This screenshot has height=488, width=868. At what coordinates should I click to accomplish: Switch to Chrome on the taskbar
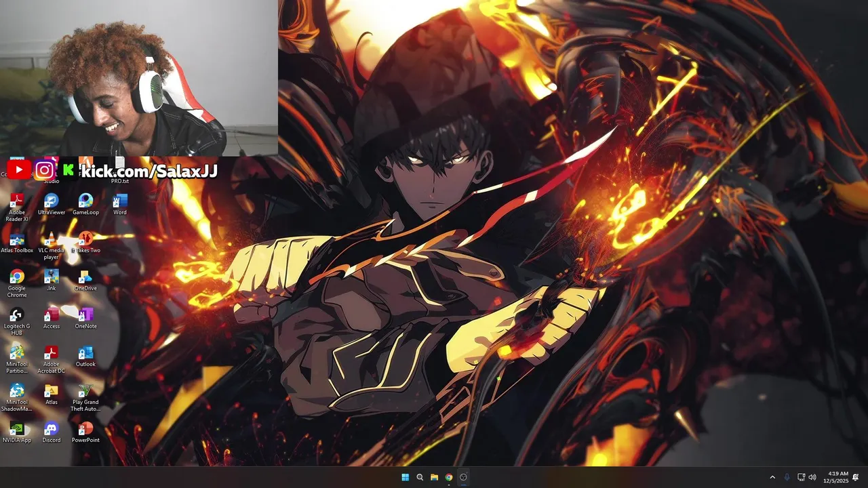point(449,477)
